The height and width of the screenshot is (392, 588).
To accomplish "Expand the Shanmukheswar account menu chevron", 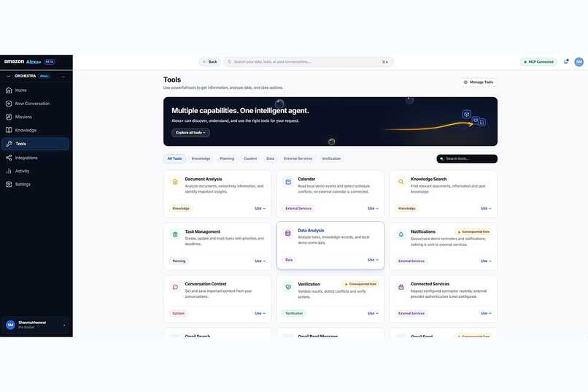I will point(64,325).
